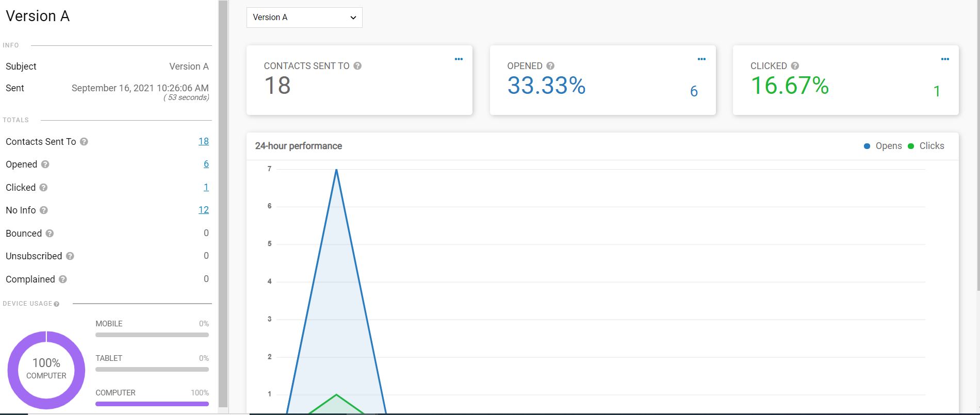Click the blue 6 count in Opened card
The height and width of the screenshot is (415, 980).
pyautogui.click(x=694, y=91)
